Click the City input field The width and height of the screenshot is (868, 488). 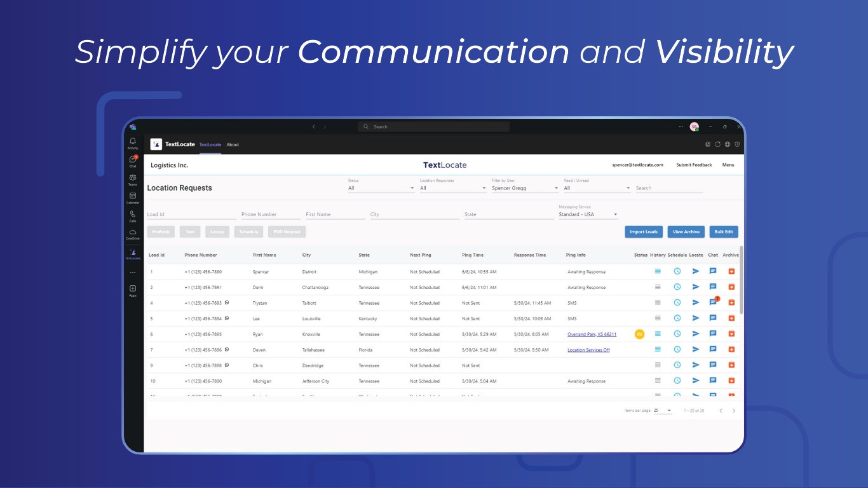[x=414, y=215]
